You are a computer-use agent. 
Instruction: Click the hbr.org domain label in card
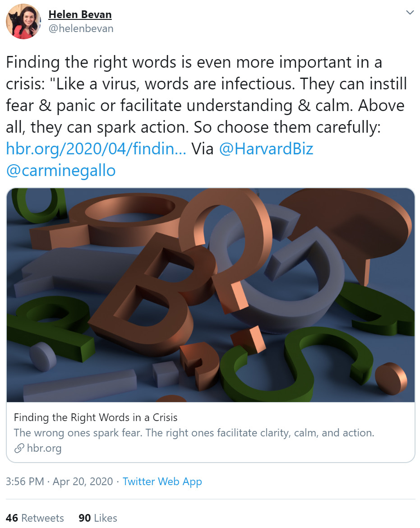[44, 449]
